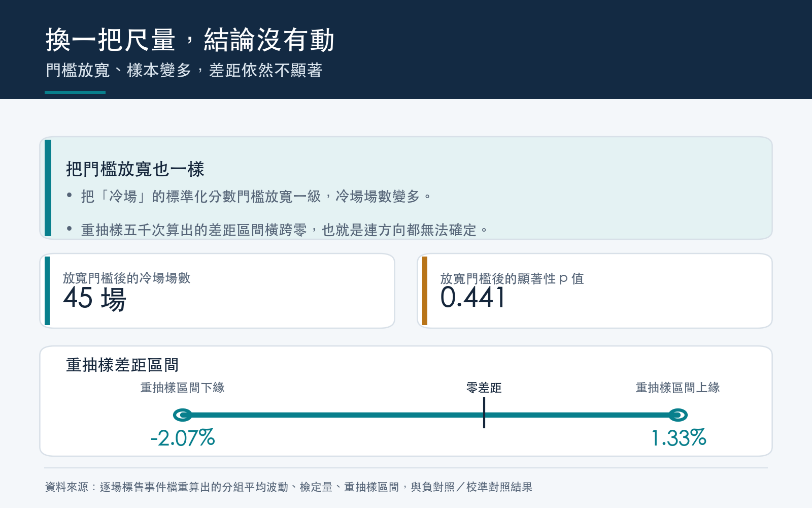
Task: Select the label 放寬門檻後的冷場場數
Action: (126, 278)
